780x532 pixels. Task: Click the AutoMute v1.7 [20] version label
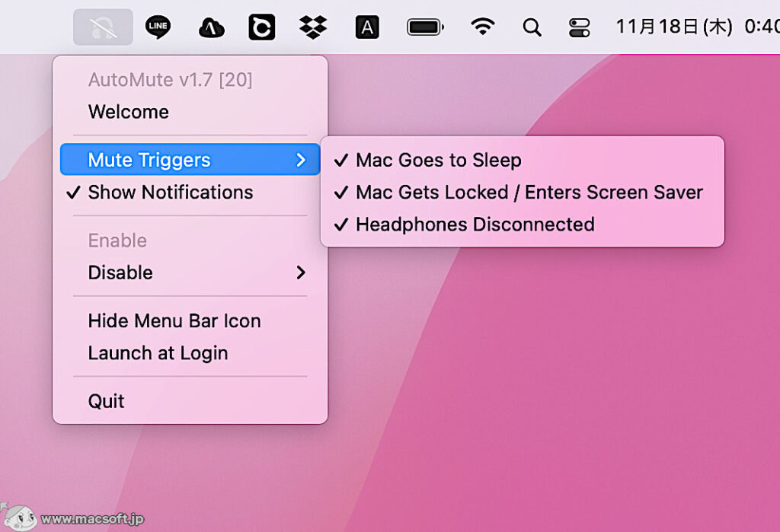click(x=170, y=80)
